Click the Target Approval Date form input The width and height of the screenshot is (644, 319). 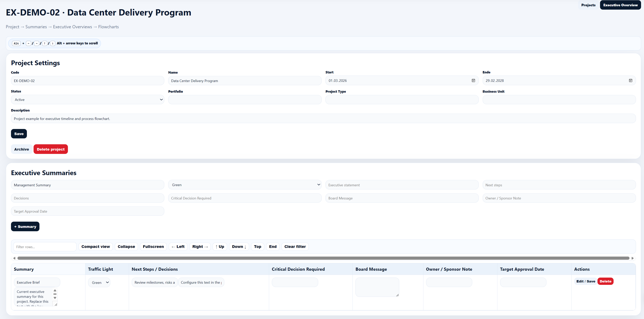[x=88, y=211]
